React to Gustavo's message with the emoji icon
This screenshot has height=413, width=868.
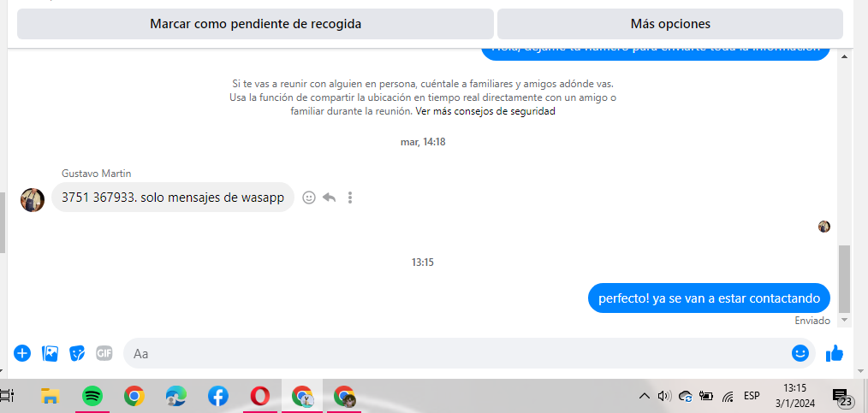pos(309,198)
